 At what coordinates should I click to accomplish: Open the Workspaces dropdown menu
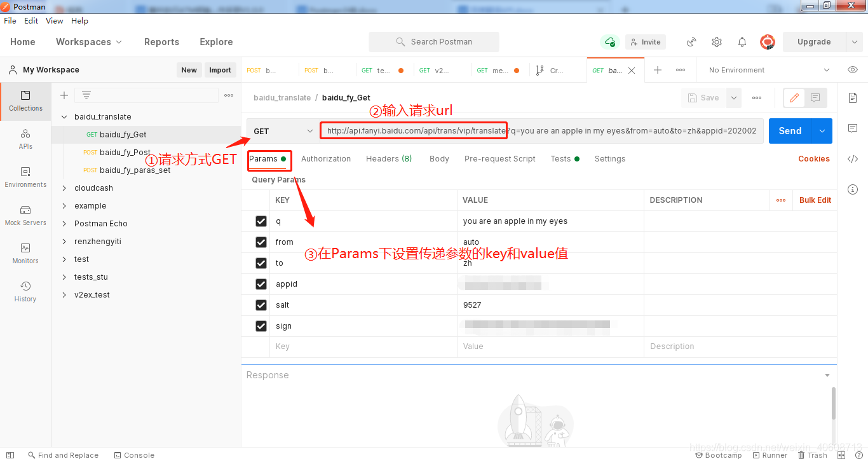point(88,42)
